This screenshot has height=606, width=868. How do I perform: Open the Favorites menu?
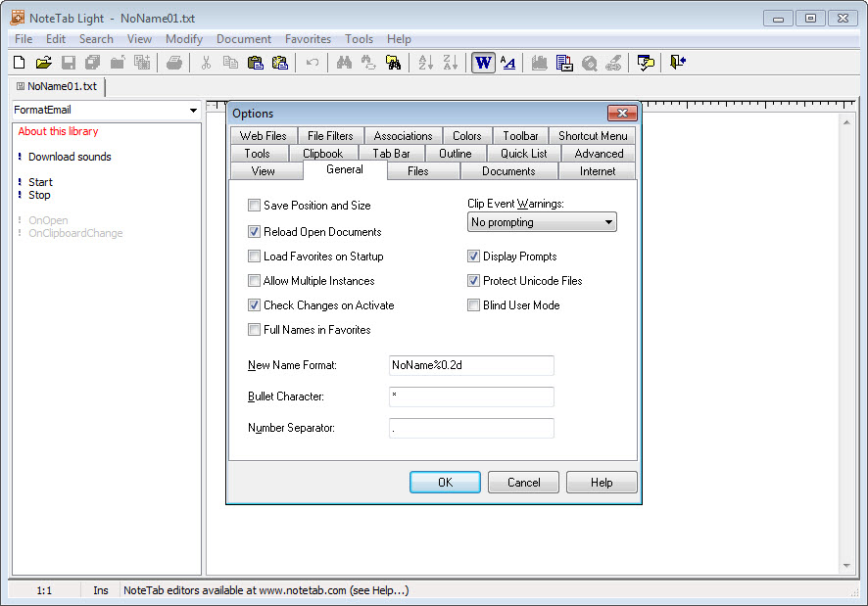point(308,39)
